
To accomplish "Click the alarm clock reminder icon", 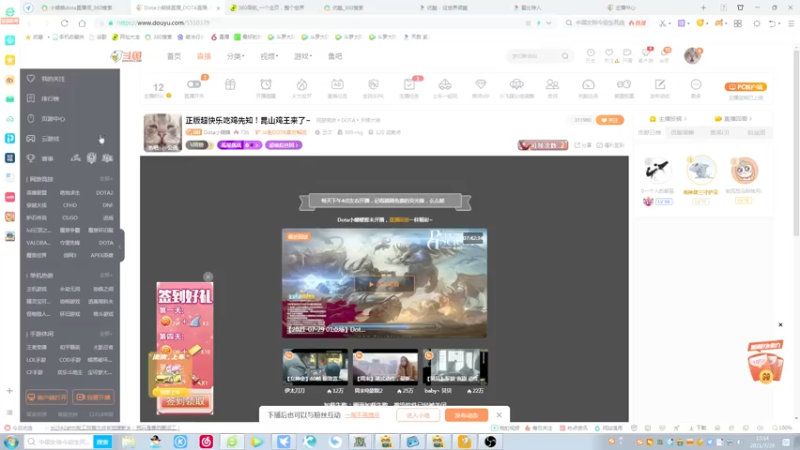I will tap(266, 84).
